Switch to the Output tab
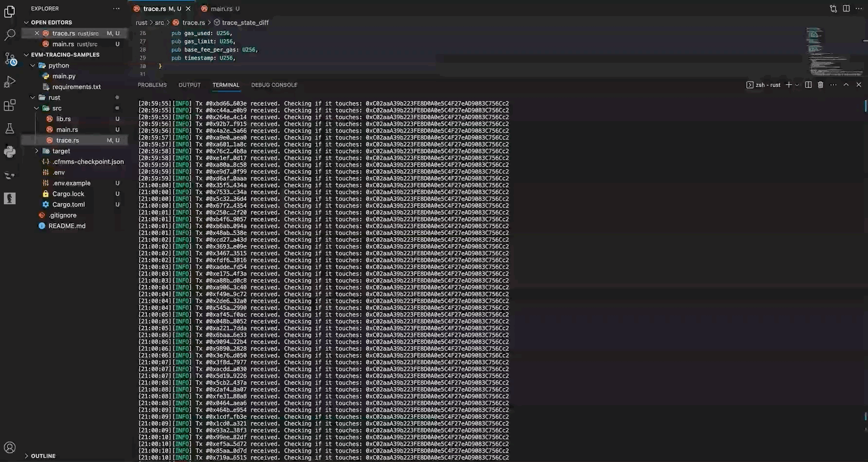Screen dimensions: 868x462 [x=189, y=85]
